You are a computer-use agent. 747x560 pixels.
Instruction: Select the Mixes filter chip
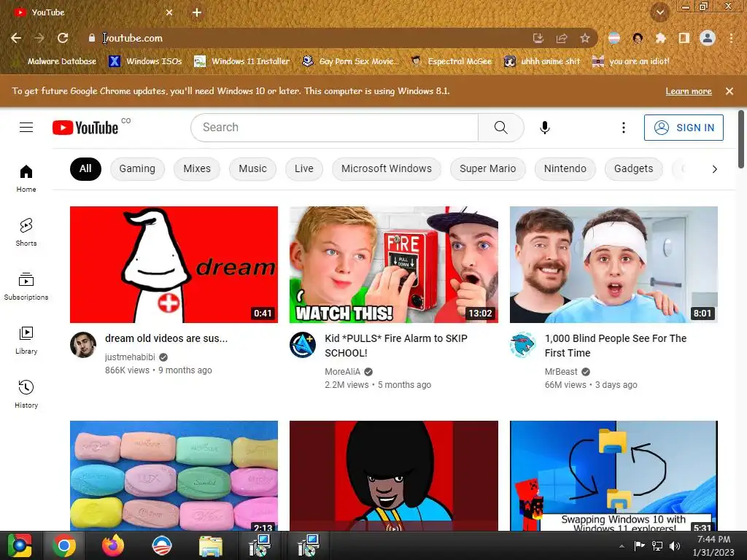(197, 168)
